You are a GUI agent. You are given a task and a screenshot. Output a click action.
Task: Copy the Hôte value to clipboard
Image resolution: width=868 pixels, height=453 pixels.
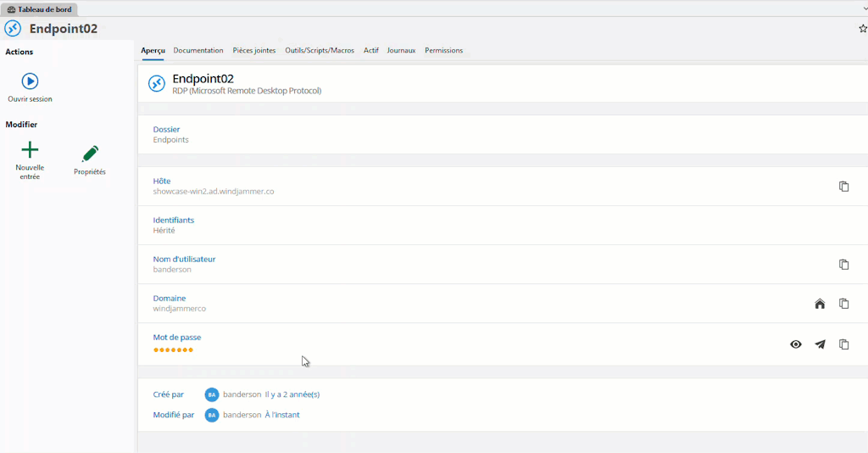[x=843, y=187]
